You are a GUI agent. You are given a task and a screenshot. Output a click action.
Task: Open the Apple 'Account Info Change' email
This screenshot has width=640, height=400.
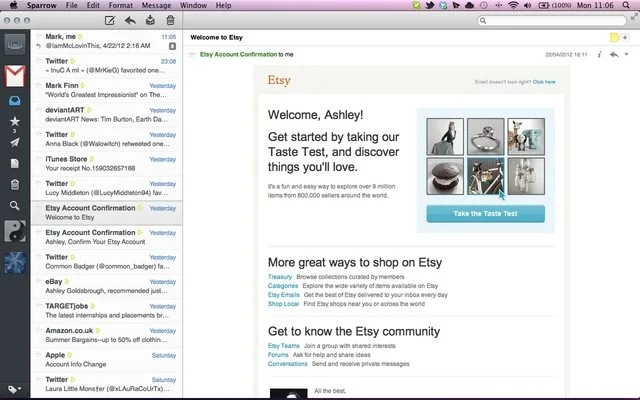coord(107,360)
